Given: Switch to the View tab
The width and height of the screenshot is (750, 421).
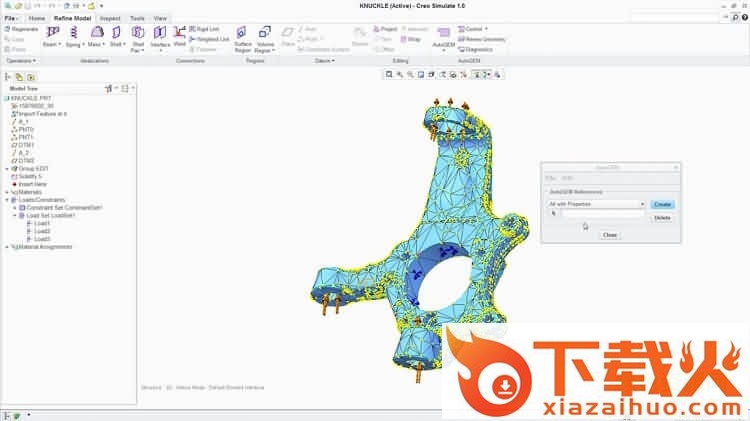Looking at the screenshot, I should [160, 18].
